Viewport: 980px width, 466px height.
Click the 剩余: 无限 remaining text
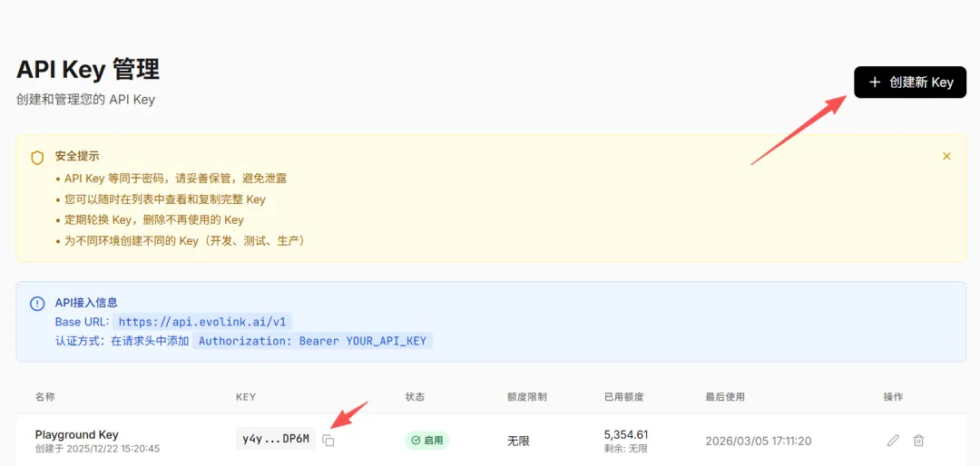(x=625, y=449)
